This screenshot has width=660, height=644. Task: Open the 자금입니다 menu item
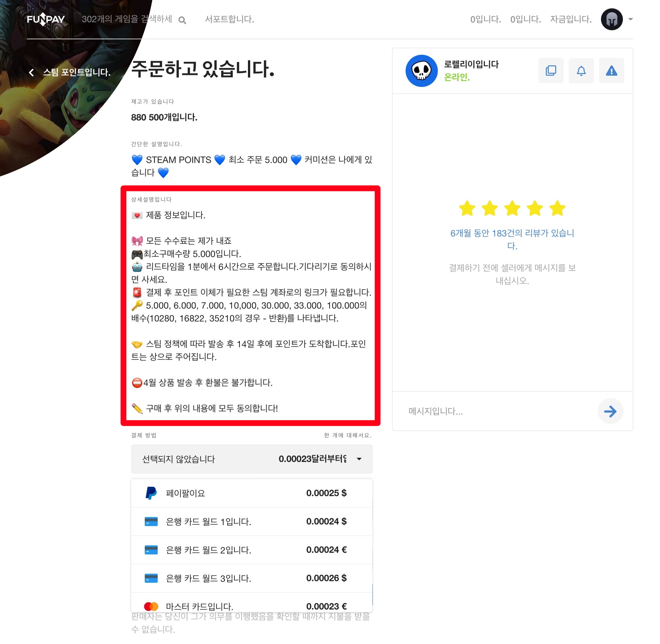tap(571, 19)
